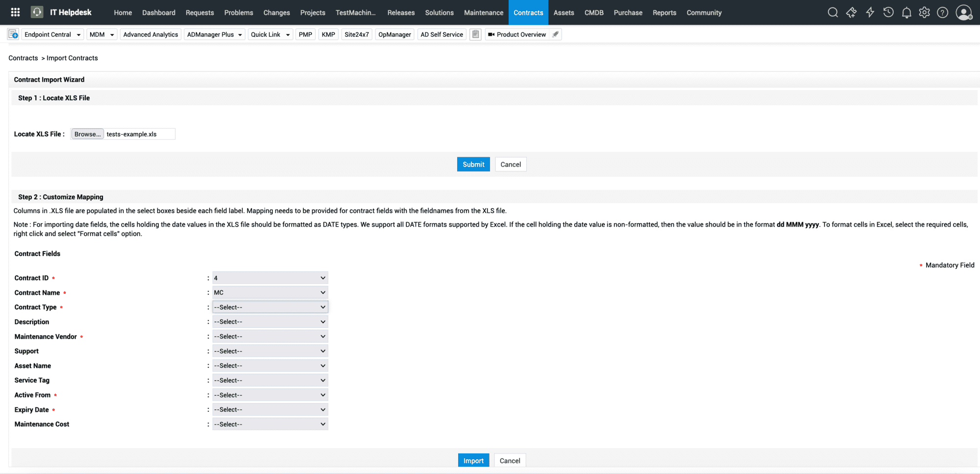Click the add quick link icon at toolbar start
The image size is (980, 474).
click(x=13, y=34)
